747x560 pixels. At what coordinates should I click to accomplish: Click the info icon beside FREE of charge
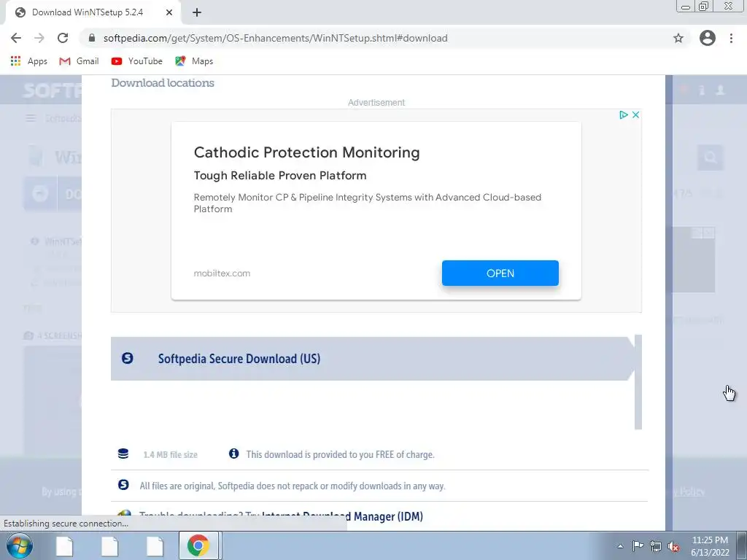233,454
